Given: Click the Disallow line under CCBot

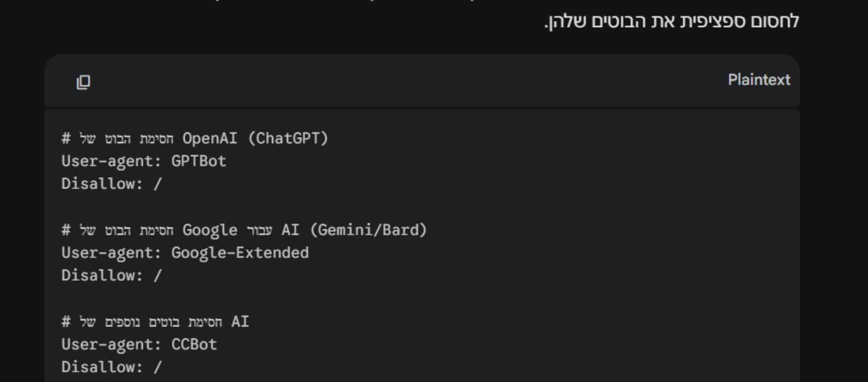Looking at the screenshot, I should pyautogui.click(x=111, y=367).
